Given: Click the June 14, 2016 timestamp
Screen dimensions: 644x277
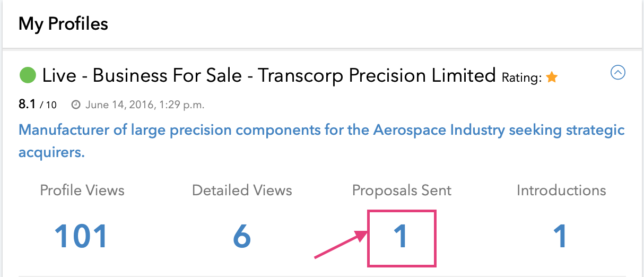Looking at the screenshot, I should click(143, 105).
